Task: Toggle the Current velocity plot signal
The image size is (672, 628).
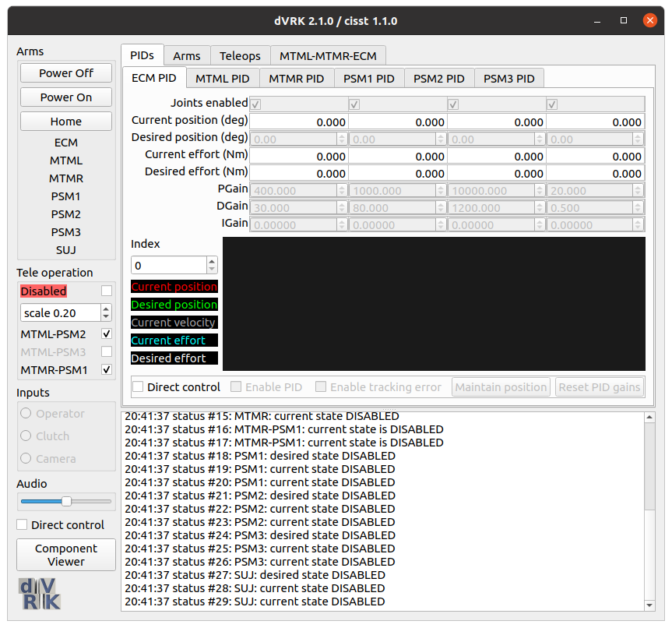Action: click(x=174, y=322)
